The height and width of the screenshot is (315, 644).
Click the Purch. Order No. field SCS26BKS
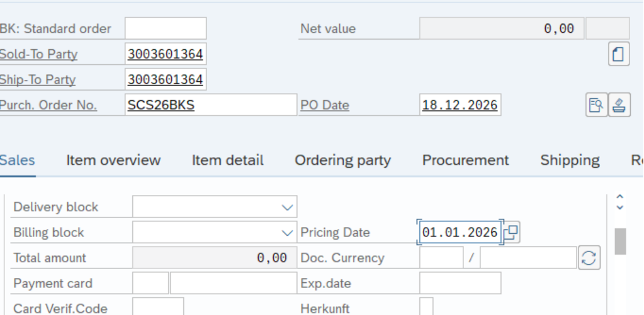[211, 105]
